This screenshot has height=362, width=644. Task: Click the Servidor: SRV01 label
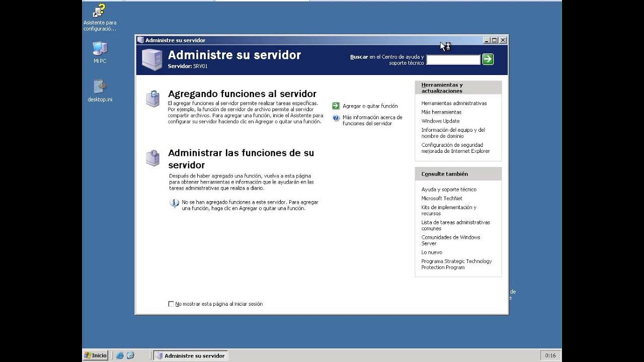(188, 66)
